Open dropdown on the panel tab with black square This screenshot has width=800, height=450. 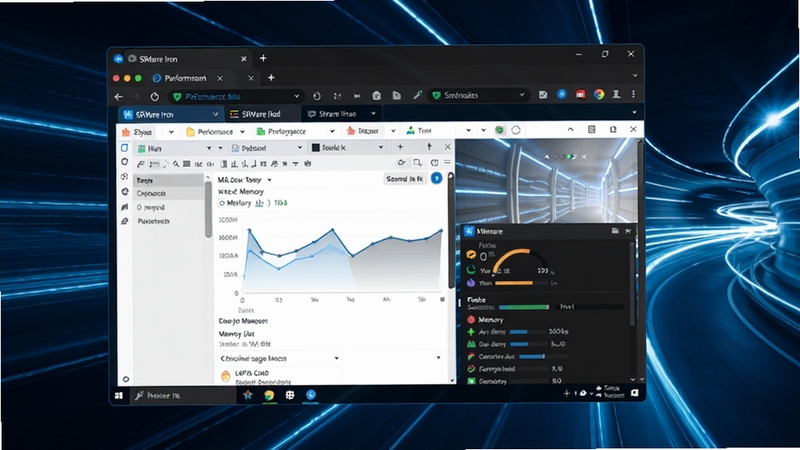point(381,147)
